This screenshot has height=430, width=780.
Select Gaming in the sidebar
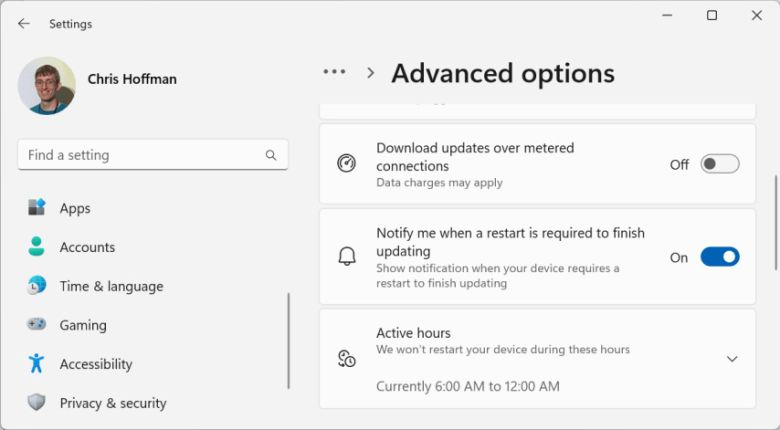[x=83, y=325]
